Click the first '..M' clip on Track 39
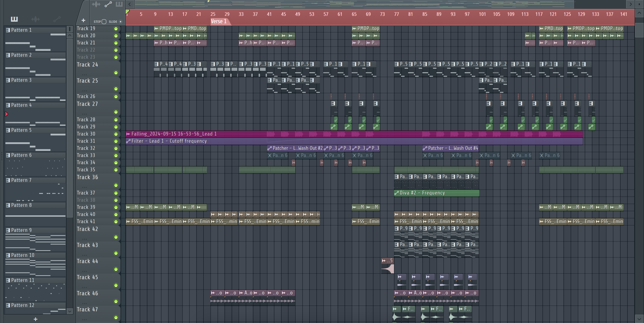644x323 pixels. pyautogui.click(x=133, y=207)
